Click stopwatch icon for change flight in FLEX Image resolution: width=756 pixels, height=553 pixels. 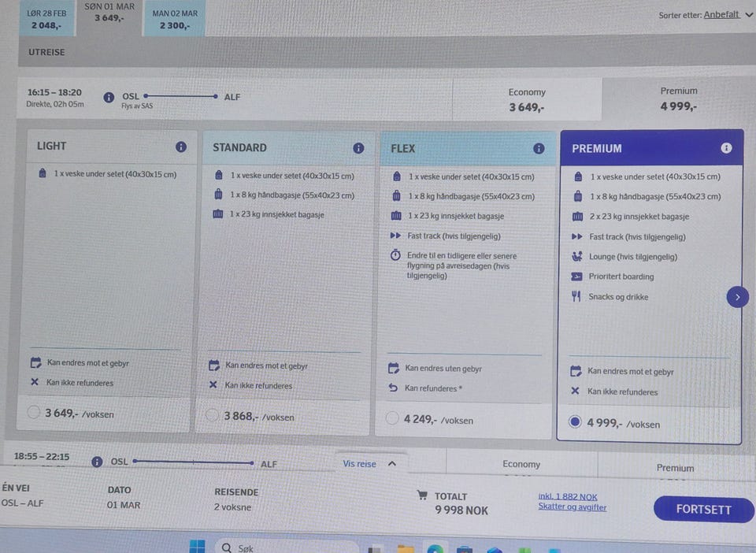[395, 255]
